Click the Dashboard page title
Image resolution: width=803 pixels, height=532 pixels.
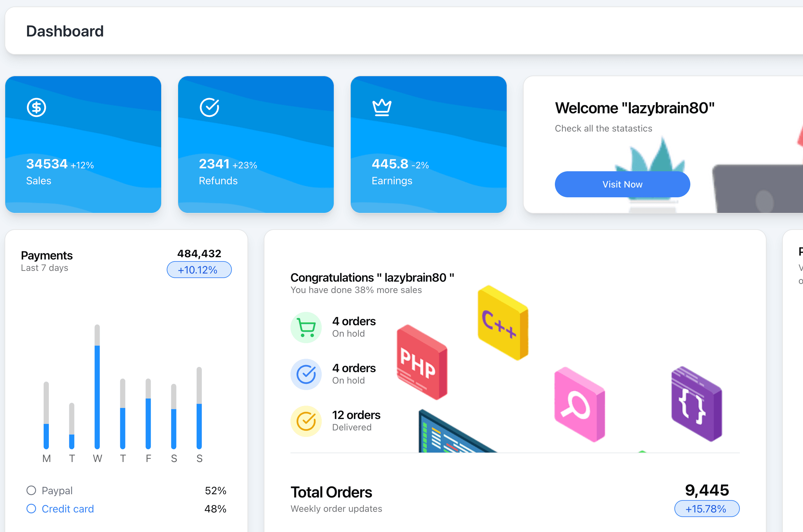[x=65, y=31]
